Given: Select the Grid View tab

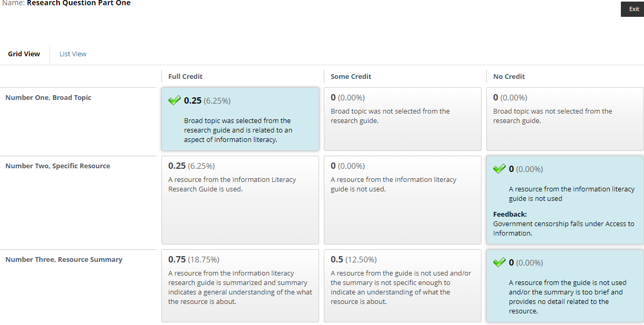Looking at the screenshot, I should click(24, 54).
